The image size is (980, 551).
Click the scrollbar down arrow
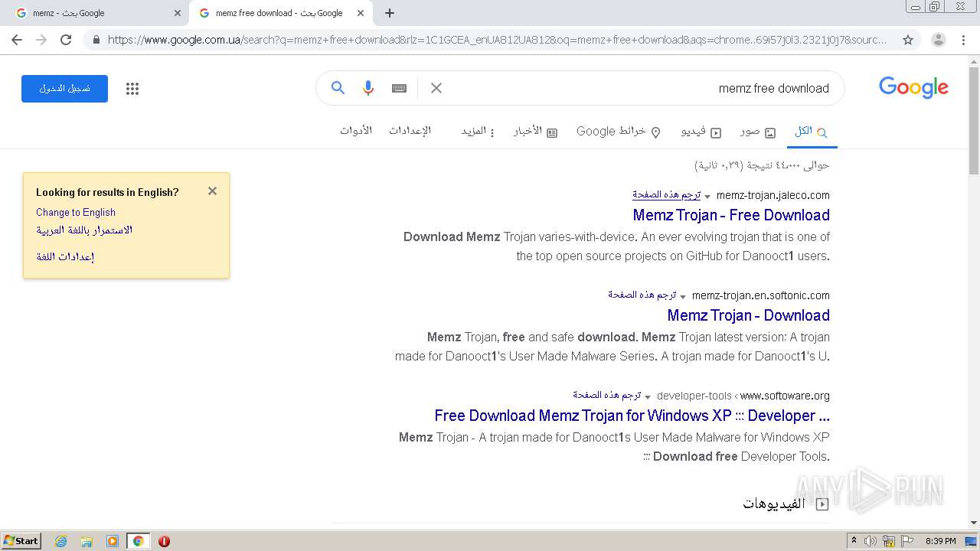973,523
